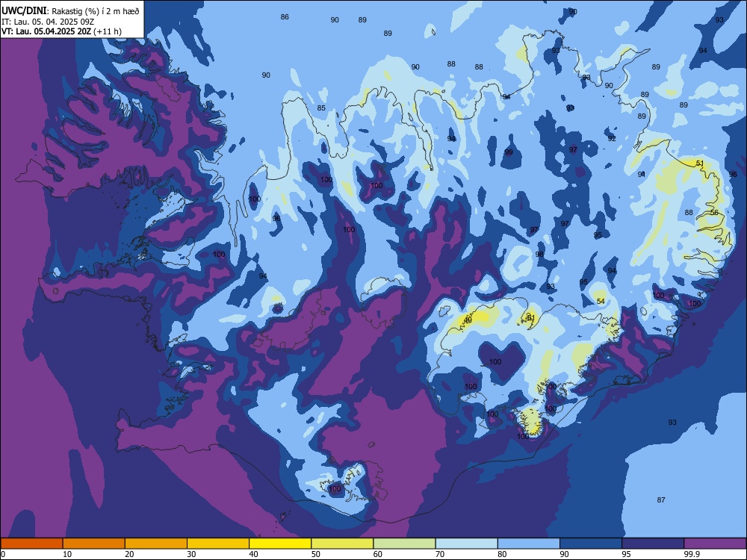Click the humidity value '98' on the map

click(x=539, y=255)
